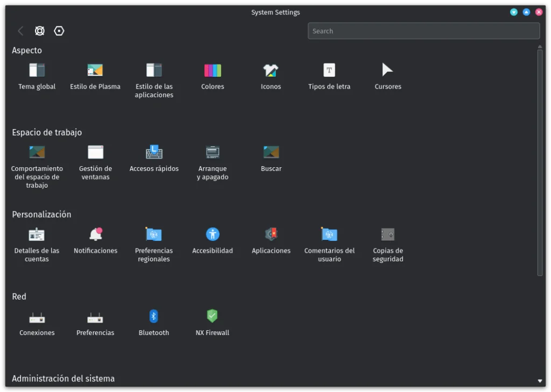Open Notificaciones settings
Image resolution: width=551 pixels, height=392 pixels.
coord(95,241)
